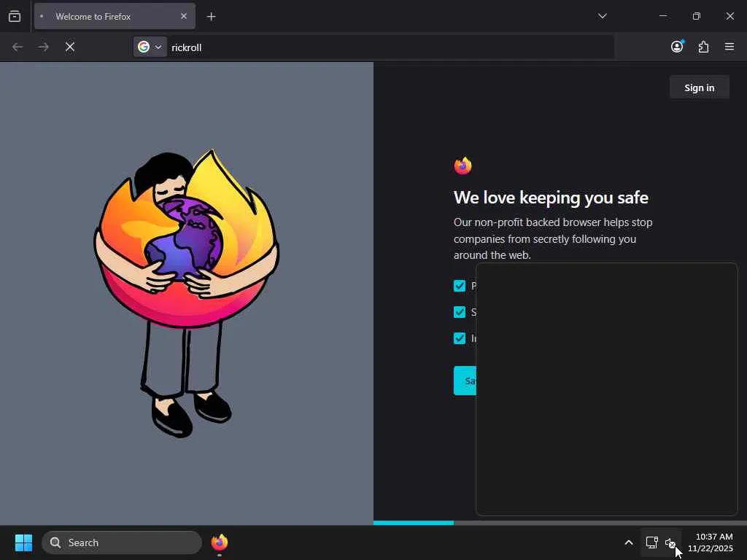This screenshot has width=747, height=560.
Task: Open the Extensions puzzle icon
Action: tap(703, 47)
